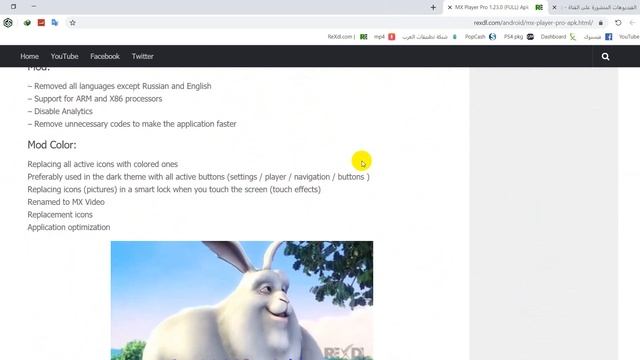
Task: Click the rexdl.com address bar URL
Action: [533, 23]
